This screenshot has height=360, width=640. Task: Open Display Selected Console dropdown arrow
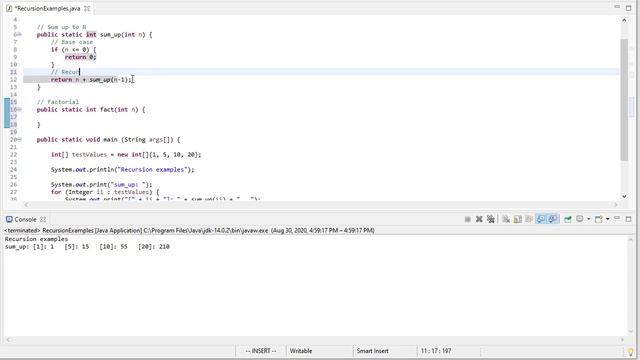tap(589, 219)
